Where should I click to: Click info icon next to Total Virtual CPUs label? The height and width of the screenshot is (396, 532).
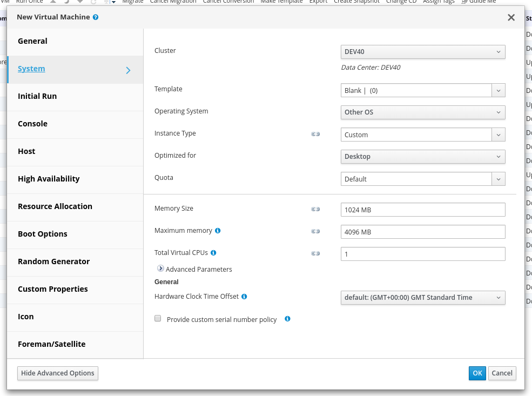(x=213, y=253)
